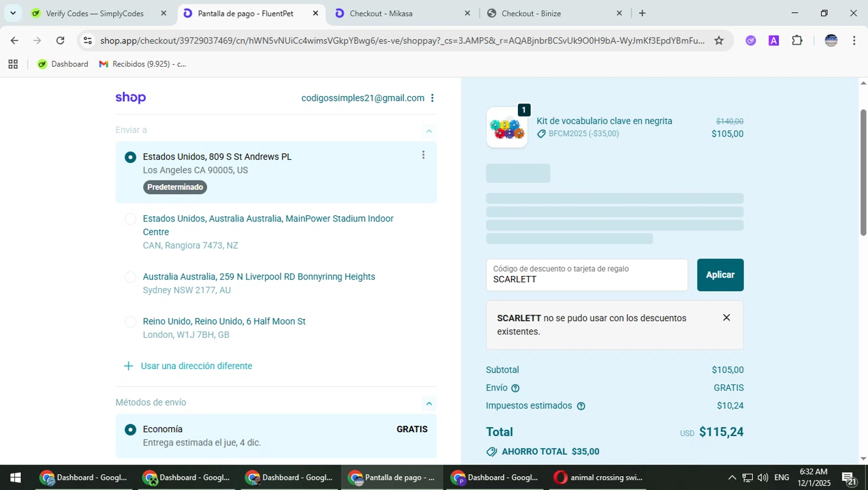Switch to Checkout - Binize tab
868x490 pixels.
tap(532, 13)
